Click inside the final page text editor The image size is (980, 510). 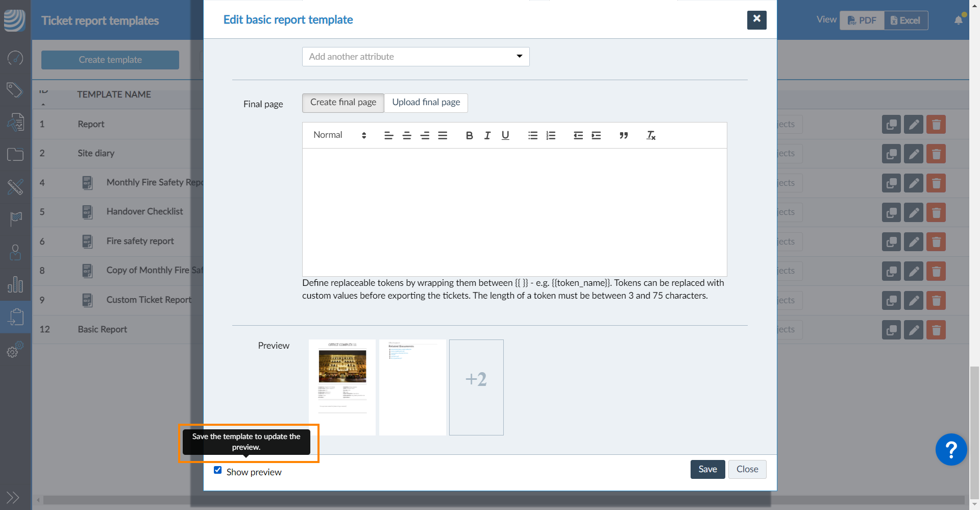(514, 212)
